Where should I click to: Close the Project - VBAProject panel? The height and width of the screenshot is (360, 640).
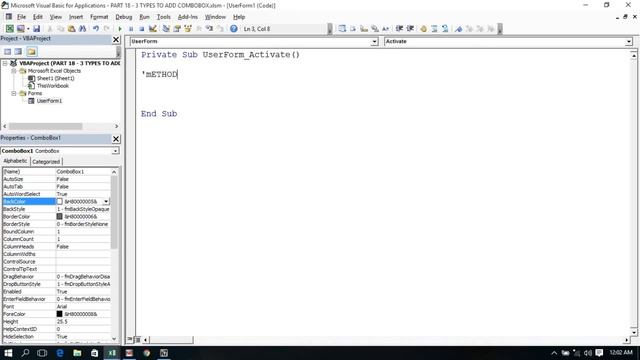pyautogui.click(x=116, y=39)
